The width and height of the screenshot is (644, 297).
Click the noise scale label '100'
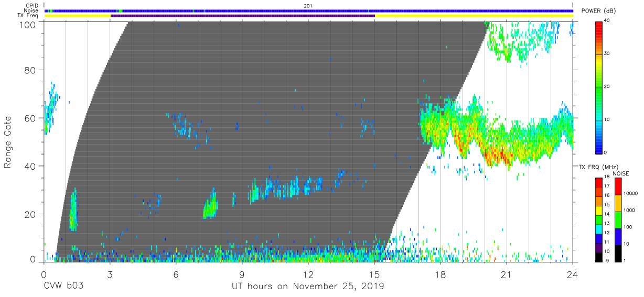click(628, 227)
